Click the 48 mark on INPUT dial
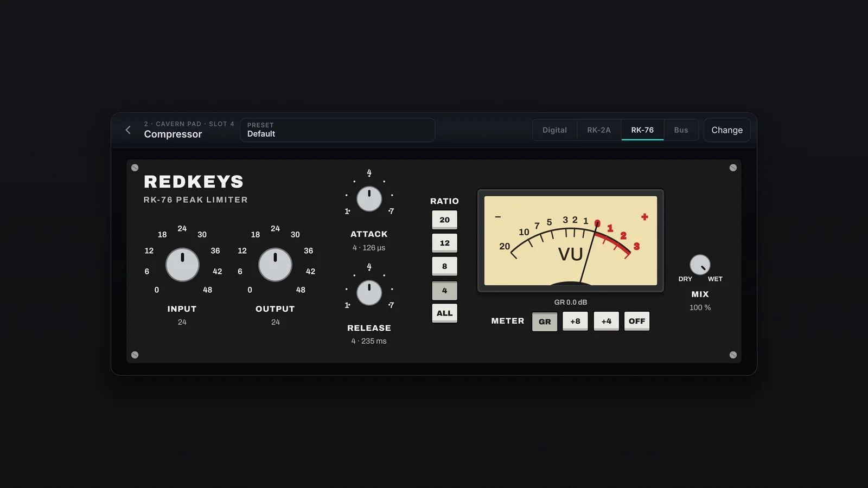868x488 pixels. [x=207, y=290]
